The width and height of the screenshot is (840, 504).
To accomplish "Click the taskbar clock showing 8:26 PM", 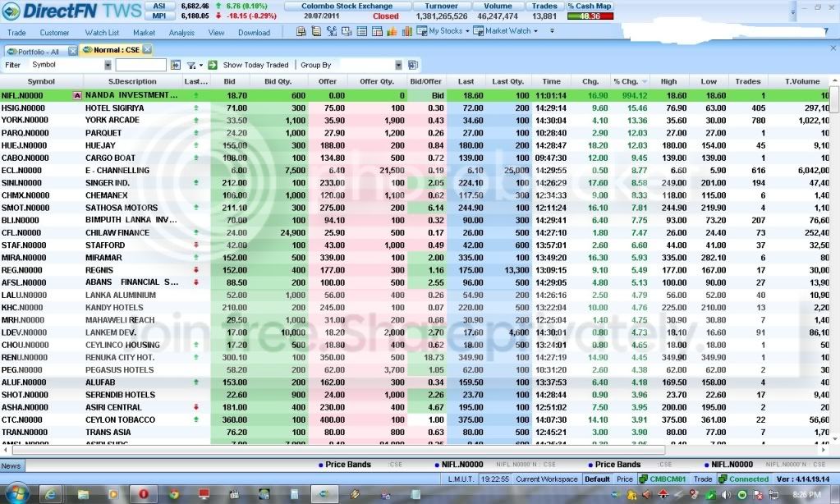I will (806, 494).
